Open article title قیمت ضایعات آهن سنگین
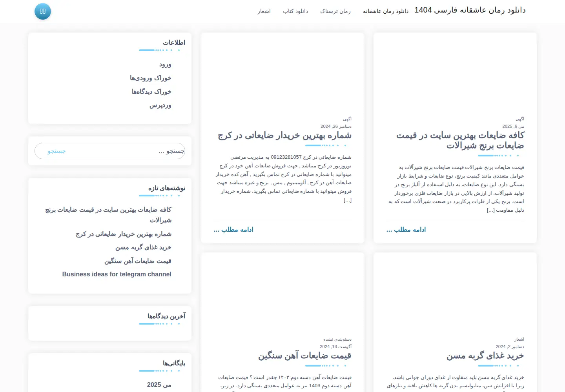The height and width of the screenshot is (392, 565). 305,356
